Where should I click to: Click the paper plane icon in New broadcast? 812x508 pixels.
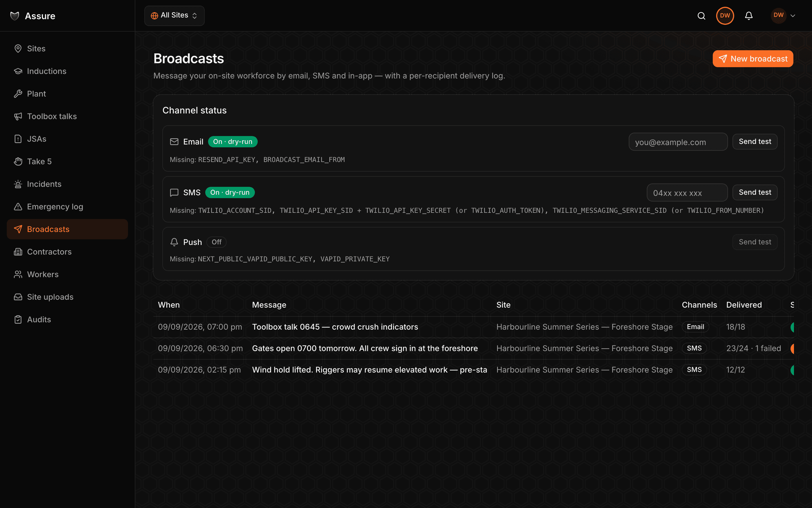723,59
